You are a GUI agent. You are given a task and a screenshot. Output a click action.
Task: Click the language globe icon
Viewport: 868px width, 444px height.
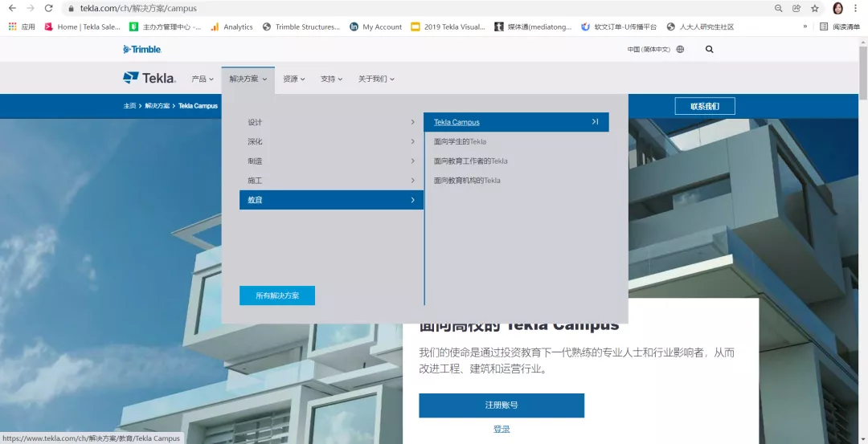point(681,49)
